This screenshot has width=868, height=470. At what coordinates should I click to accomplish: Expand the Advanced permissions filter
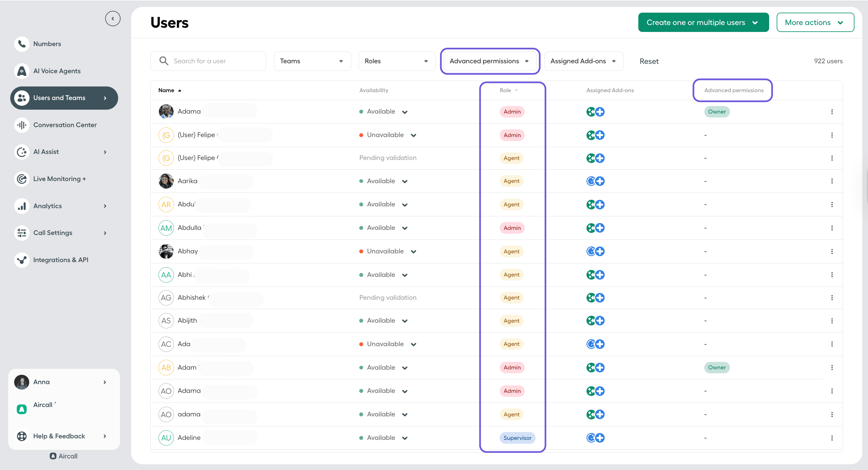(x=489, y=61)
